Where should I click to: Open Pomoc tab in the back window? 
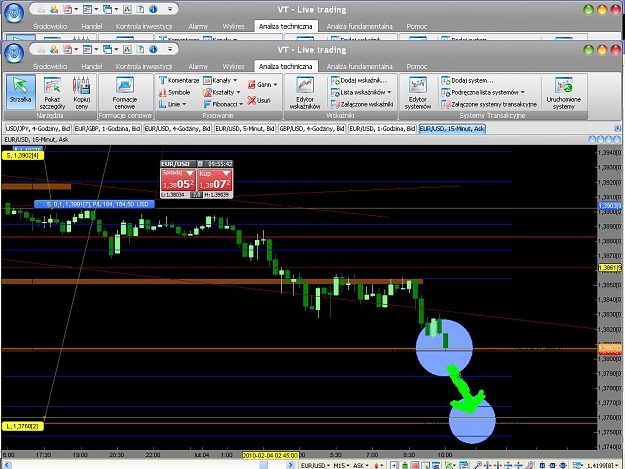417,26
